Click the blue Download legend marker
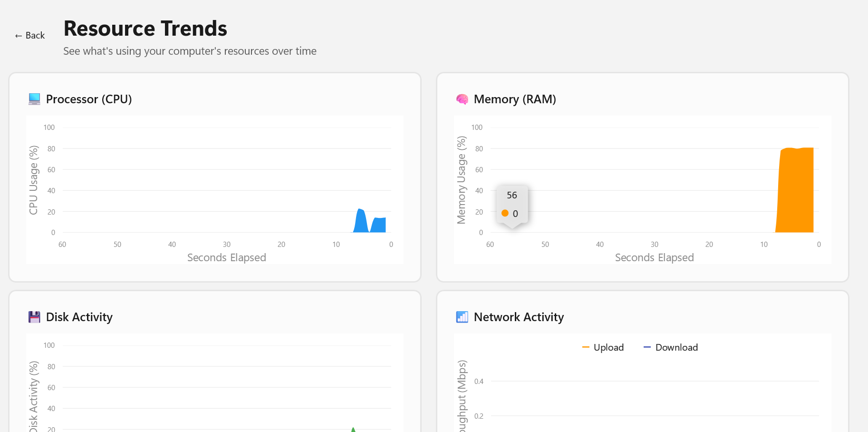Screen dimensions: 868x432 647,347
